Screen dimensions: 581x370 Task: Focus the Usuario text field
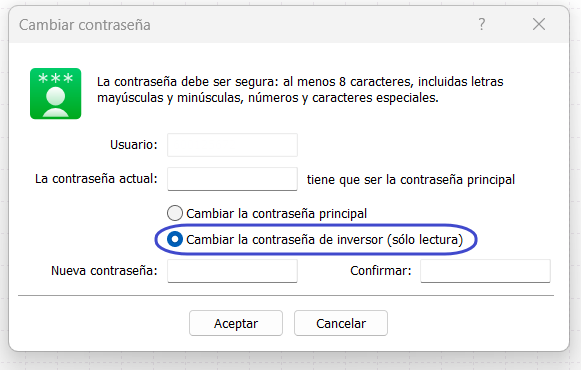[232, 145]
